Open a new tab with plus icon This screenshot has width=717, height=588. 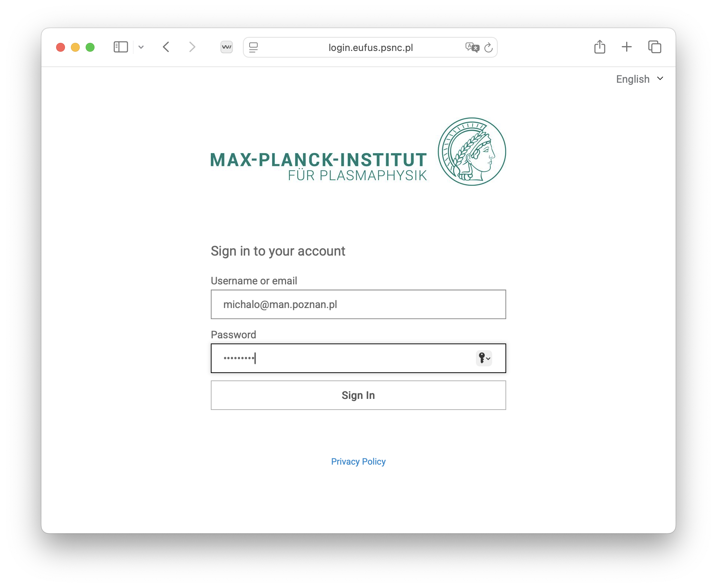(x=627, y=47)
